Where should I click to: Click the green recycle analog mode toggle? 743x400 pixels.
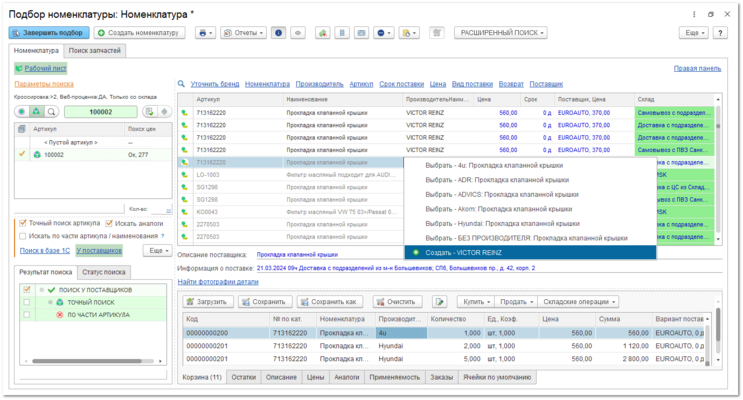(x=36, y=112)
